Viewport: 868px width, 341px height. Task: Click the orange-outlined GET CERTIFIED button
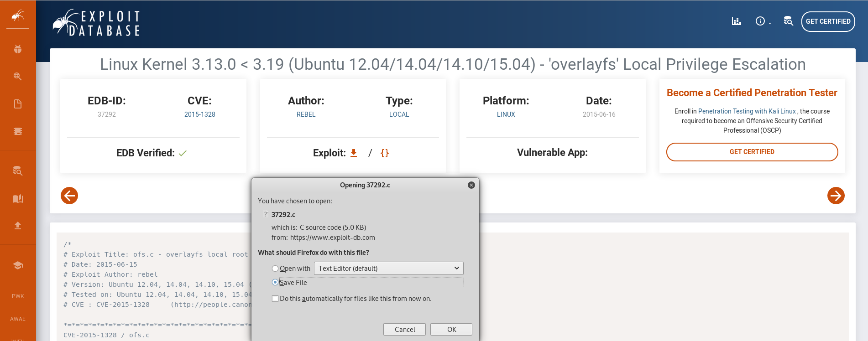752,152
